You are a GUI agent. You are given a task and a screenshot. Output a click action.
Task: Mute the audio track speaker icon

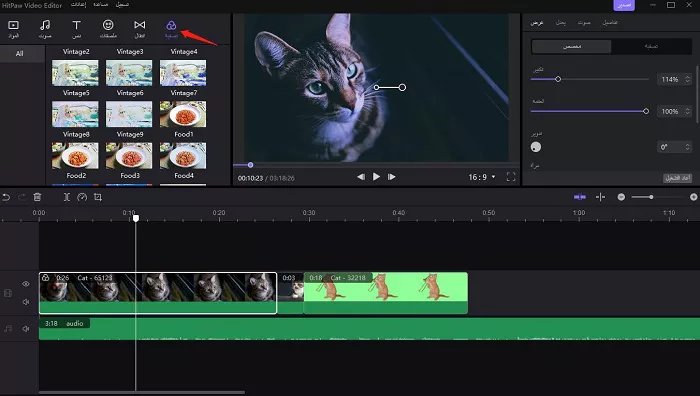pos(26,329)
